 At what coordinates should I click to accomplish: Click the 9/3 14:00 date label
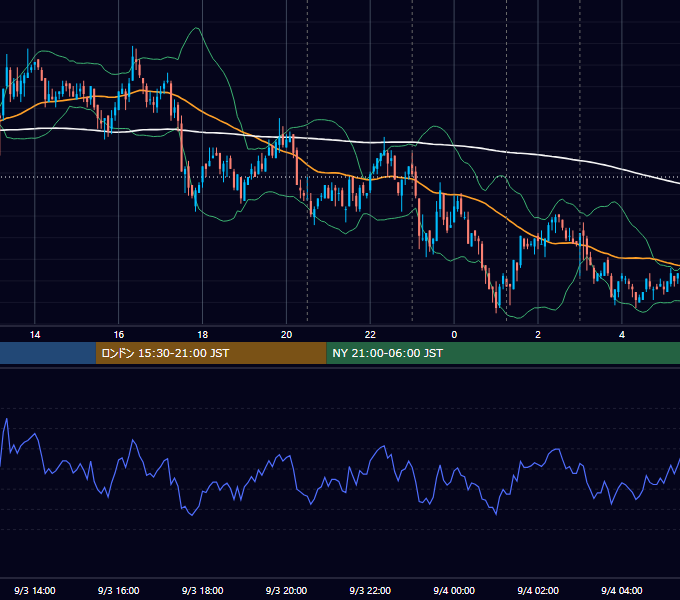[35, 590]
